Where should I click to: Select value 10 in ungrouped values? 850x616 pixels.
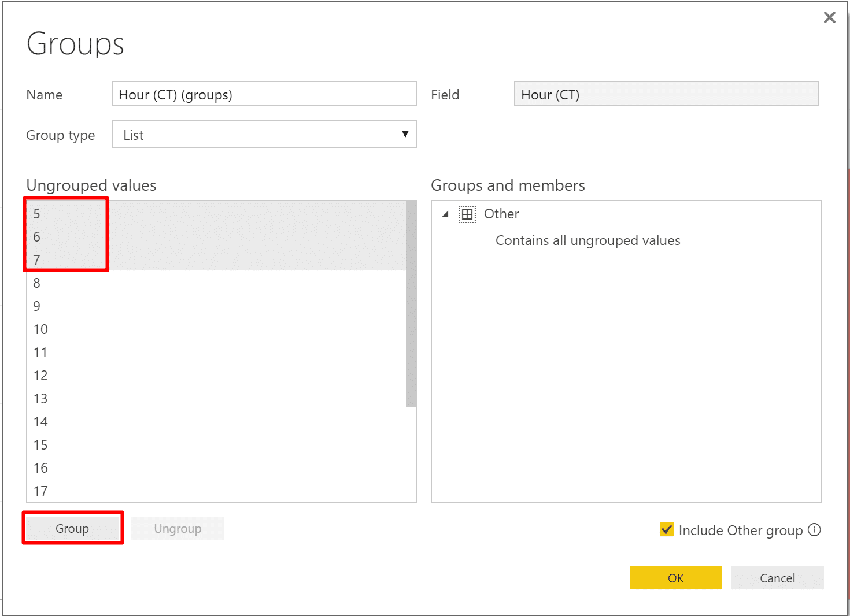(x=217, y=329)
